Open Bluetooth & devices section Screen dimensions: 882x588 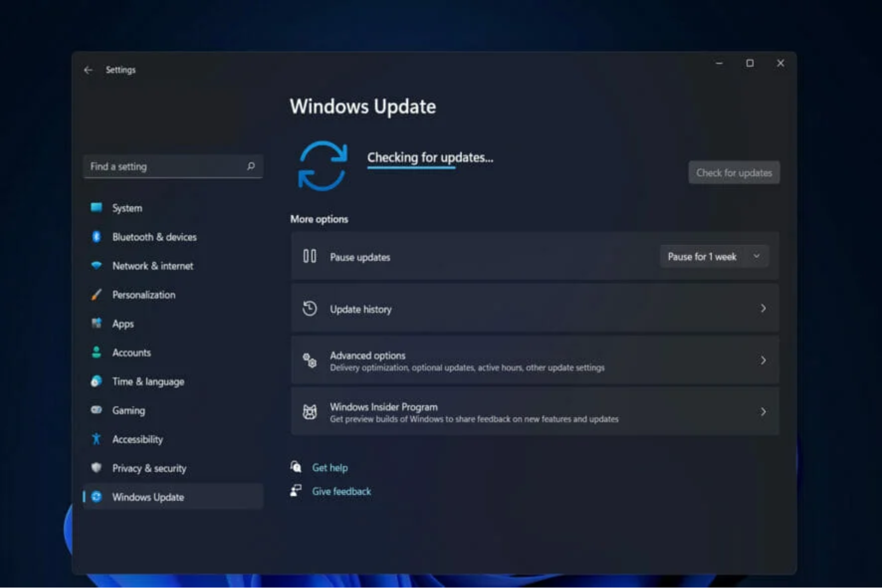coord(173,237)
